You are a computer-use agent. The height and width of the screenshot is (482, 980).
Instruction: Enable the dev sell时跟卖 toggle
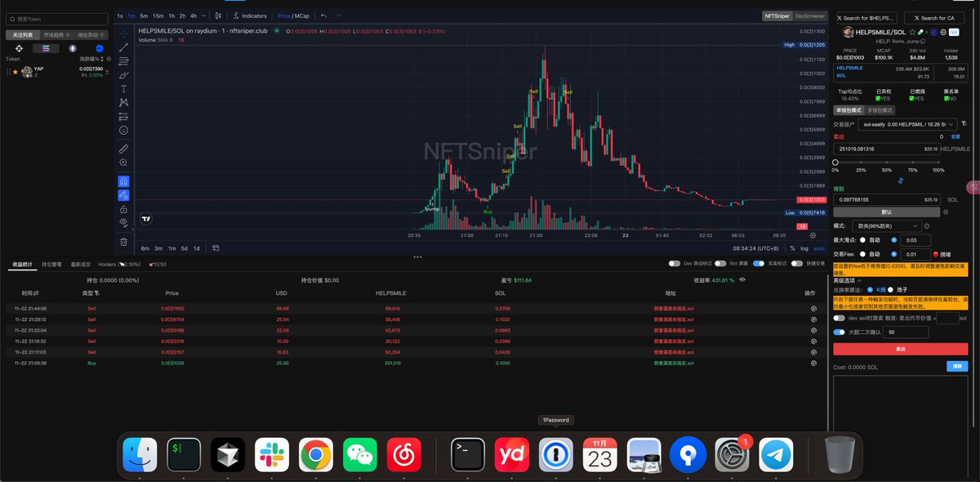click(x=839, y=318)
